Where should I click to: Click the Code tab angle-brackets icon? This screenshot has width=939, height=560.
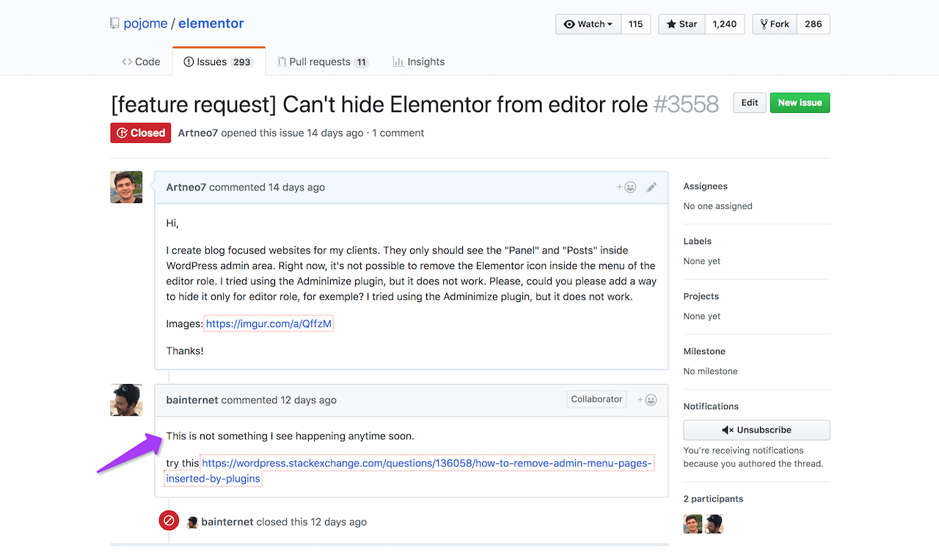[x=127, y=62]
